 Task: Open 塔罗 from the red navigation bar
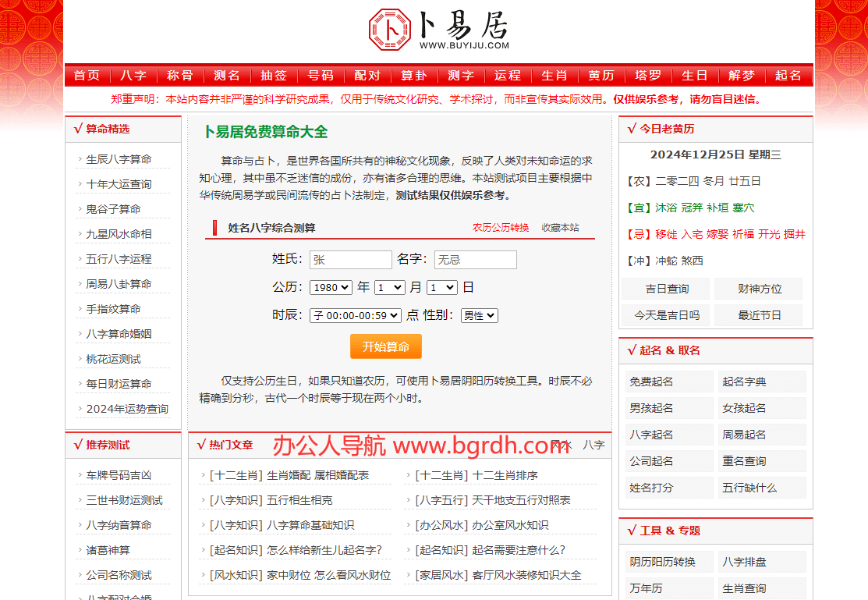tap(647, 76)
